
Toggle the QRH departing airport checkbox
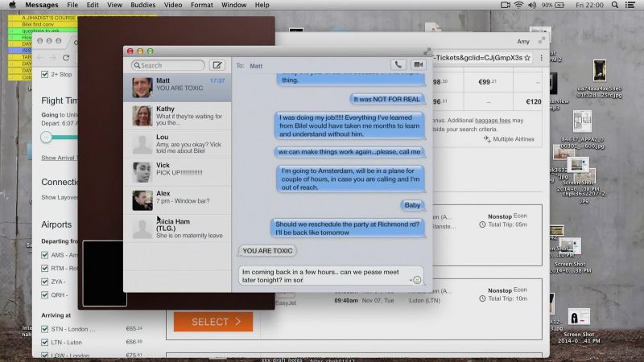coord(45,294)
